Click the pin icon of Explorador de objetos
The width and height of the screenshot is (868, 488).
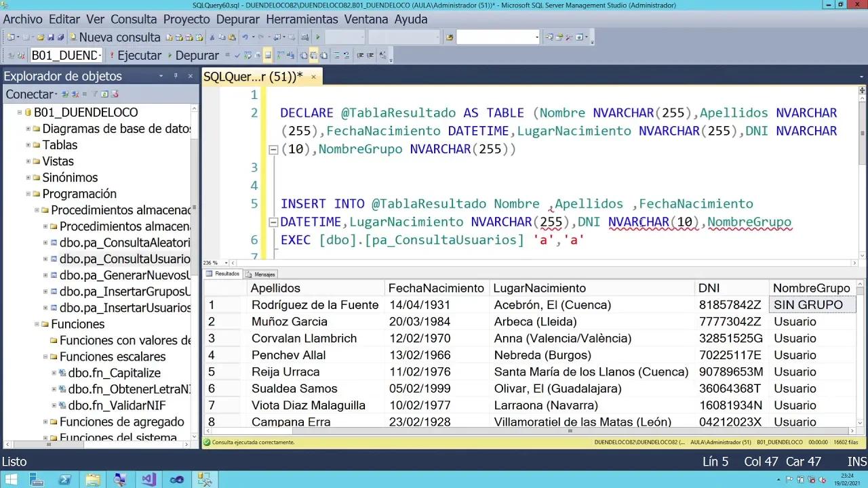[x=176, y=76]
